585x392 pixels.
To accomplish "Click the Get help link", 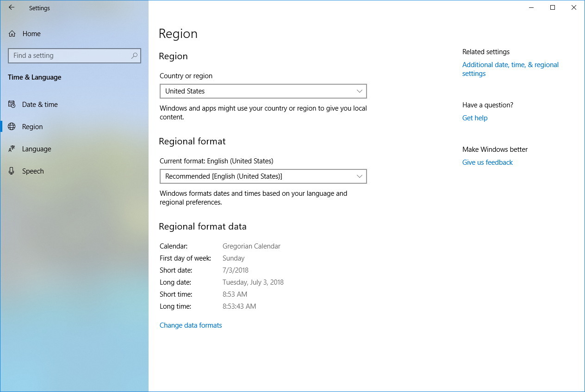I will [475, 118].
